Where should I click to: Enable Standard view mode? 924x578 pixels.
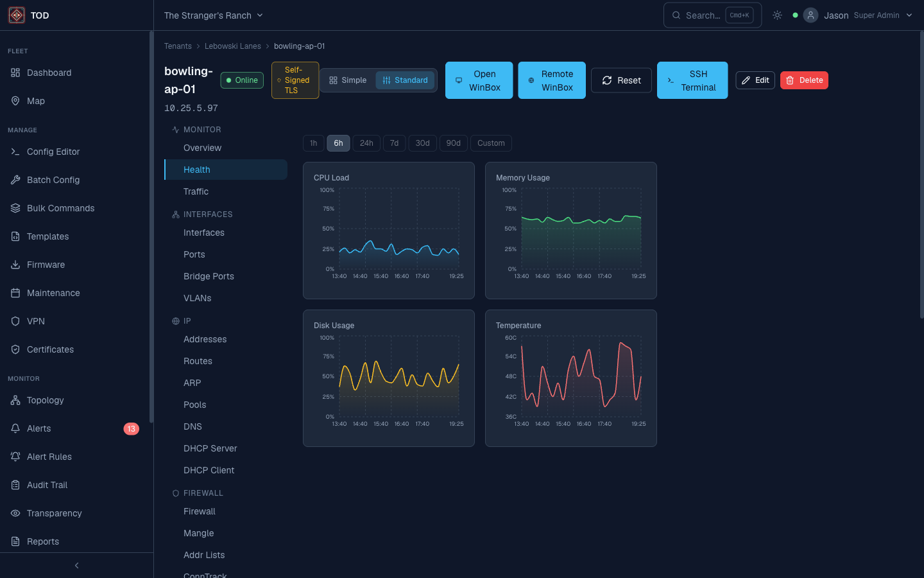point(405,80)
